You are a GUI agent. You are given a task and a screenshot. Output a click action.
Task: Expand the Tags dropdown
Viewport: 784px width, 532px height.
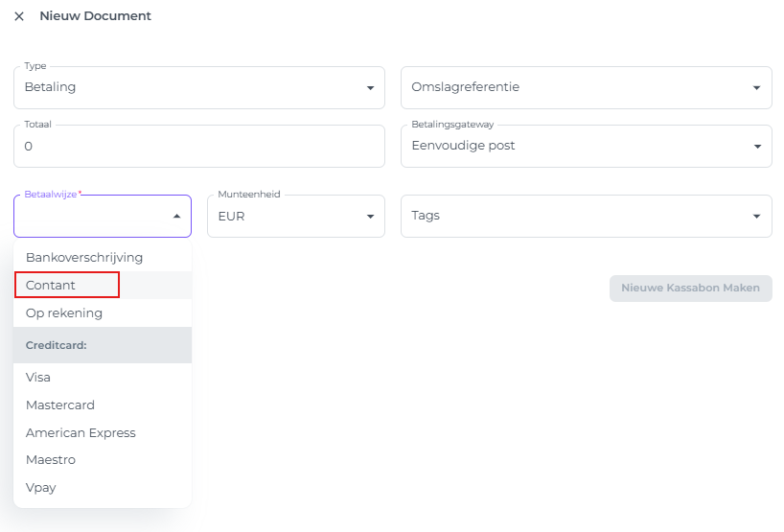click(585, 216)
